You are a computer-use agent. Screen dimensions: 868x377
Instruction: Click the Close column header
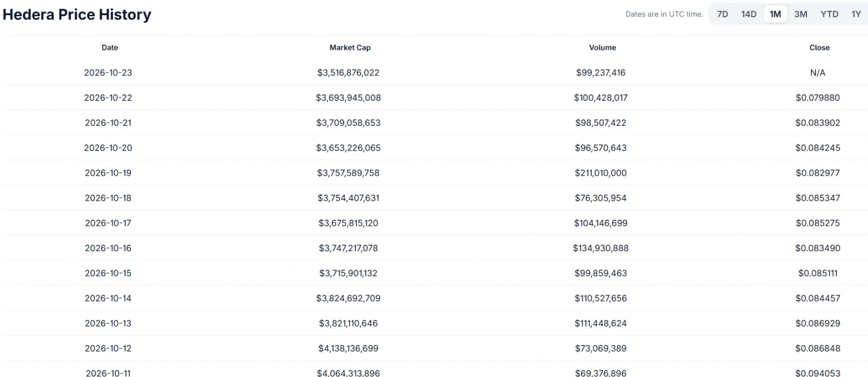point(819,48)
